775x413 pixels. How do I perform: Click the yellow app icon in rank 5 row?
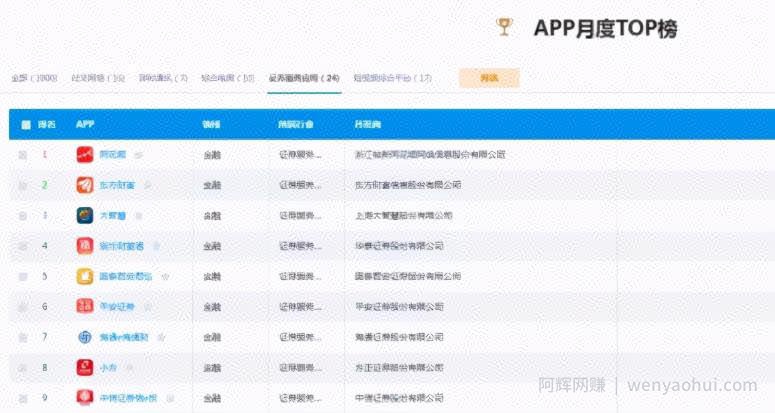[85, 276]
